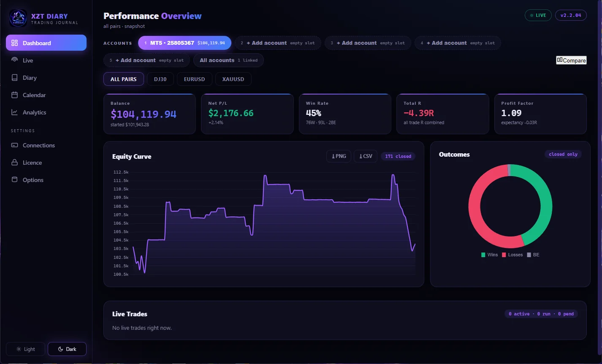Click the green wins donut segment
602x364 pixels.
[x=546, y=202]
